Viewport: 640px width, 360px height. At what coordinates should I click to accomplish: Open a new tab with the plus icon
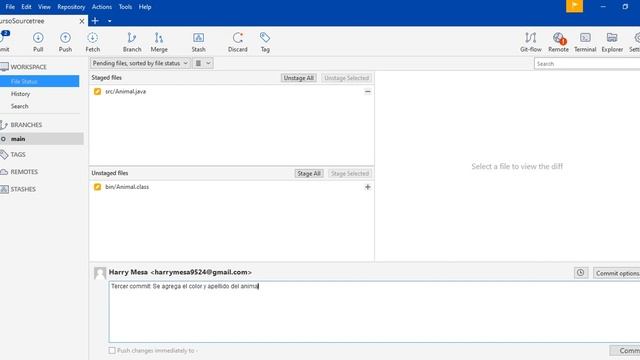click(x=95, y=20)
